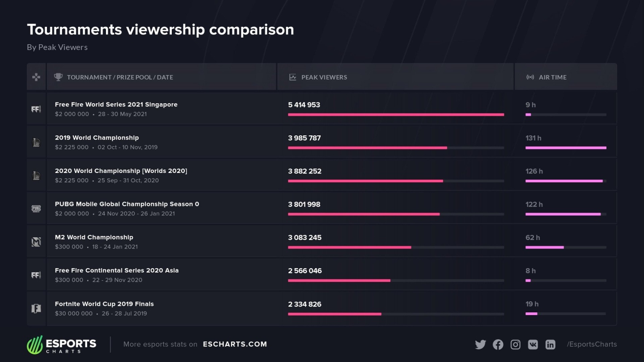
Task: Select the Fortnite game icon
Action: pos(36,308)
